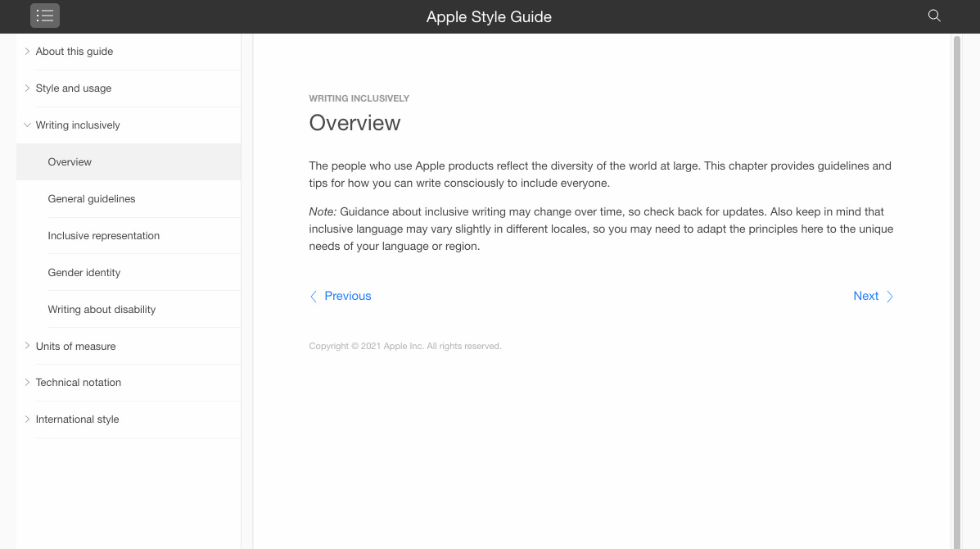Open the Previous page link
This screenshot has height=549, width=980.
(347, 296)
